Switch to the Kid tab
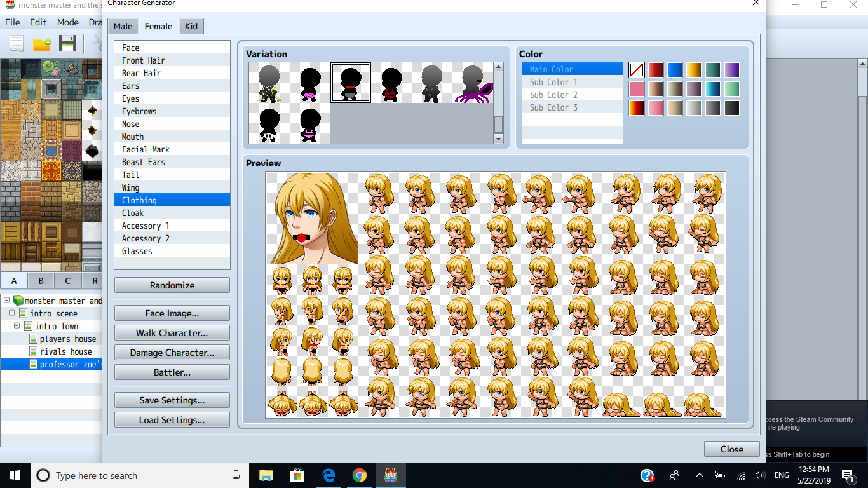This screenshot has width=868, height=488. coord(191,26)
